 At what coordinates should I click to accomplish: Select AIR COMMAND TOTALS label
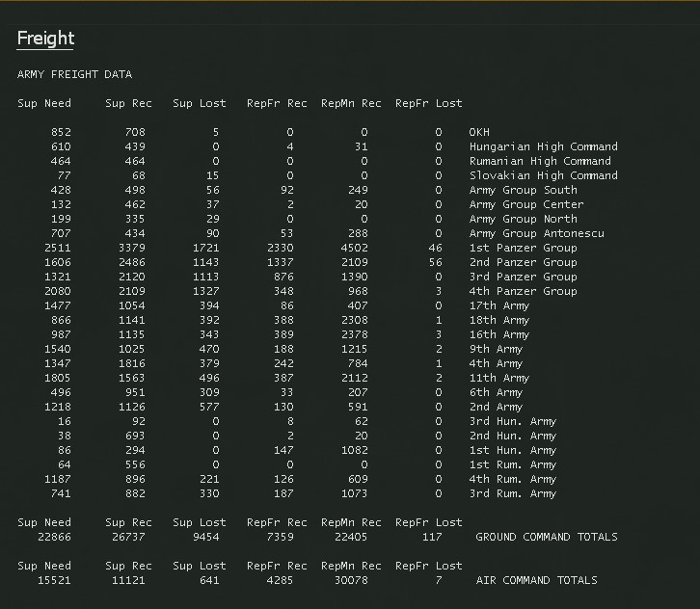[x=536, y=580]
